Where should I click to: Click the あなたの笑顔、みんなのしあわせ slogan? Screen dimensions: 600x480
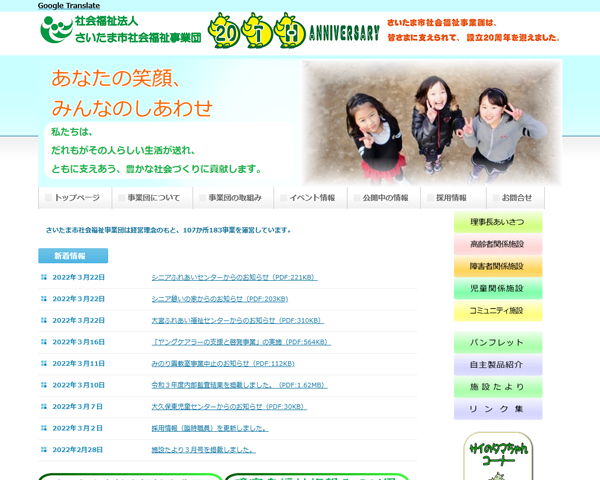tap(132, 93)
